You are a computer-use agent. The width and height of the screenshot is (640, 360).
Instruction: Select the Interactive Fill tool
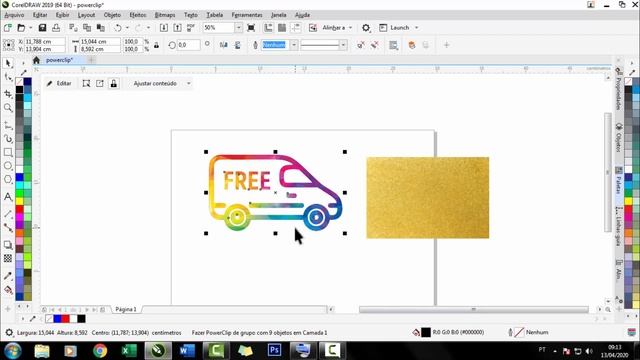(x=8, y=290)
